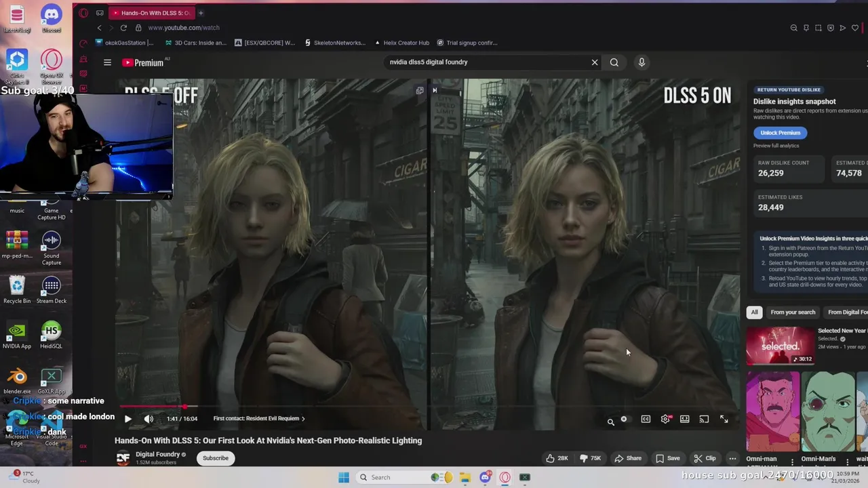Open Sound Capture desktop icon
The width and height of the screenshot is (868, 488).
pos(52,248)
